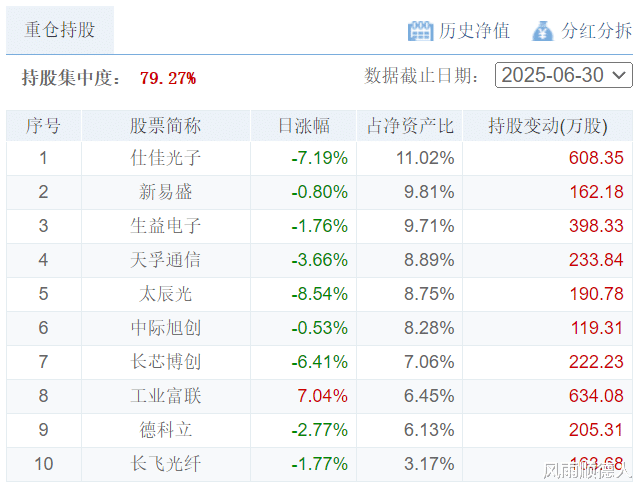Screen dimensions: 642x492
Task: Click holding change 608.35
Action: [596, 158]
